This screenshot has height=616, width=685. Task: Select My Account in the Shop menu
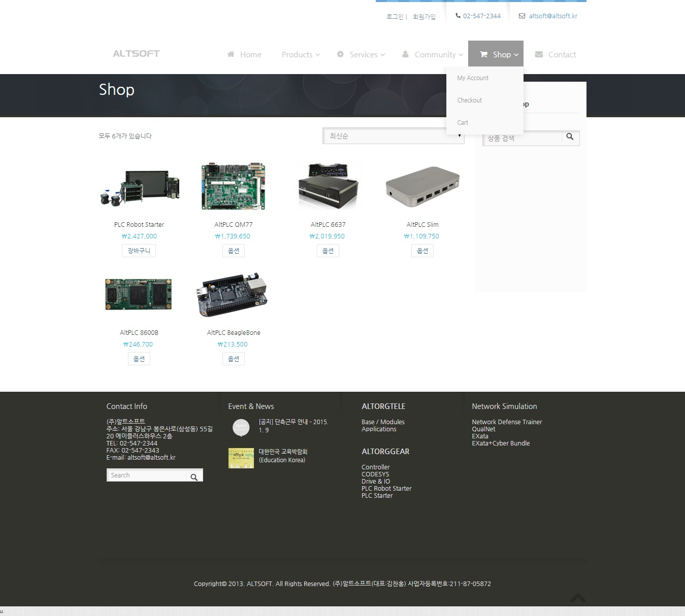coord(473,78)
